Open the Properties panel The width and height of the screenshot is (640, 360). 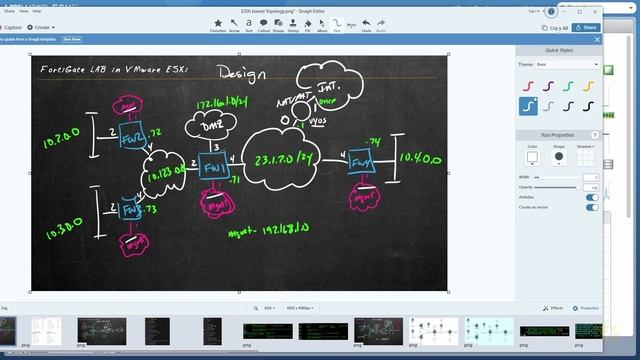[586, 308]
